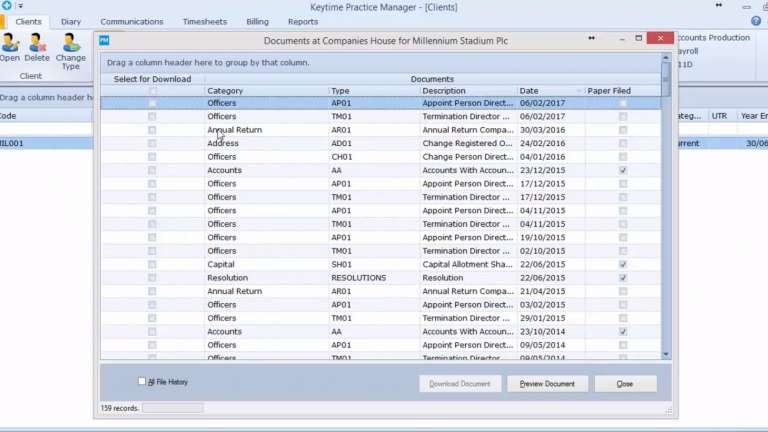This screenshot has height=432, width=768.
Task: Click the blue help question mark icon
Action: tap(756, 21)
